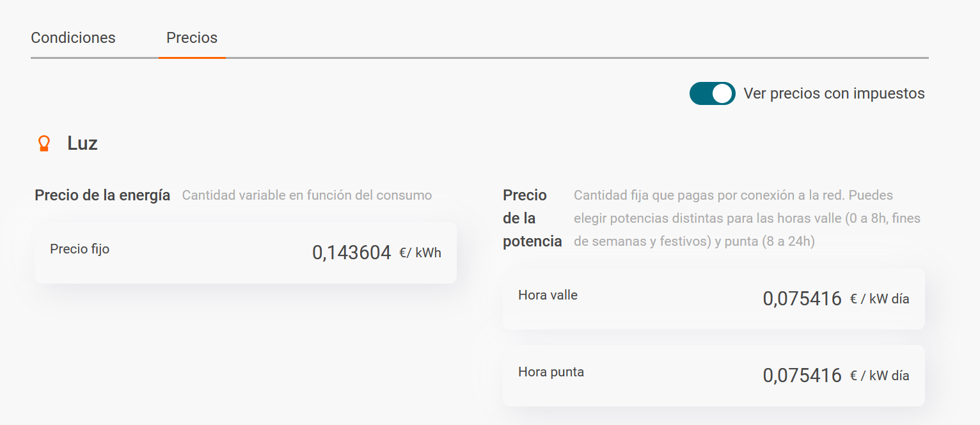980x425 pixels.
Task: Click the Precio fijo label
Action: [80, 249]
